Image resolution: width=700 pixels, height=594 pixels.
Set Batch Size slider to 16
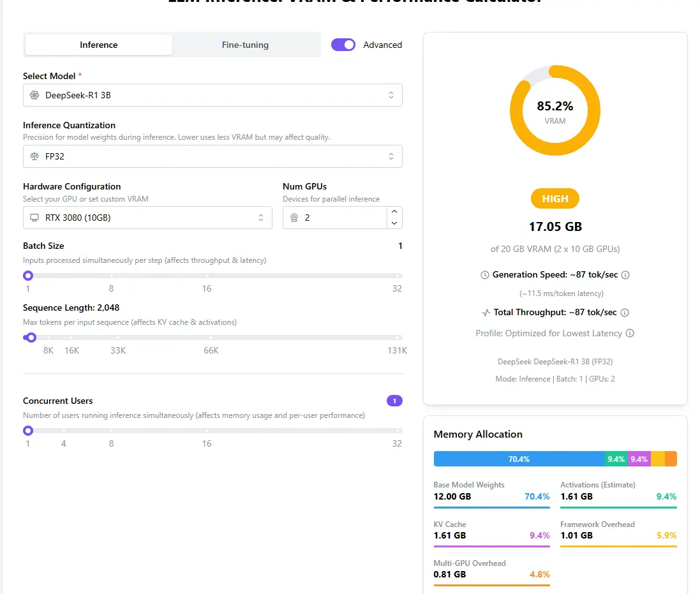pyautogui.click(x=207, y=276)
